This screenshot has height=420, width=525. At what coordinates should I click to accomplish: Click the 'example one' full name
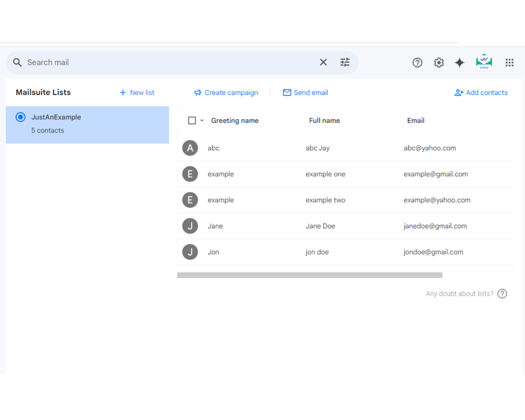coord(325,174)
